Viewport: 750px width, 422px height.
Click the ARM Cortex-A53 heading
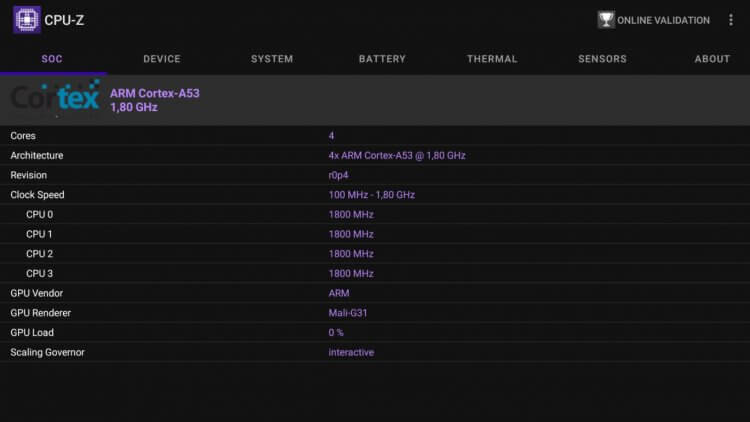154,93
